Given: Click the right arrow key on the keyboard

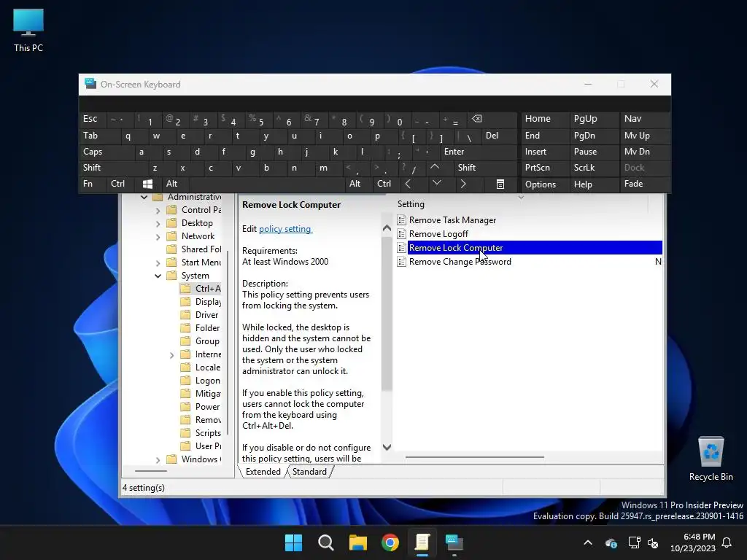Looking at the screenshot, I should click(x=463, y=184).
